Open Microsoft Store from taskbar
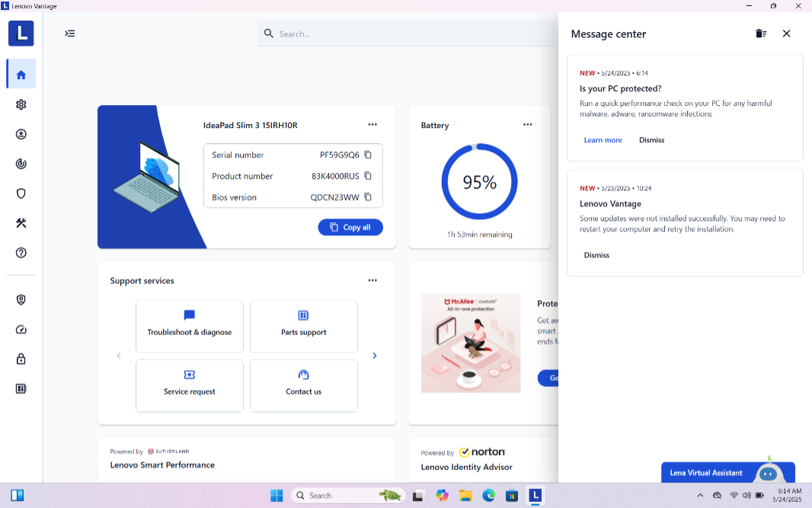This screenshot has height=508, width=812. pos(512,496)
